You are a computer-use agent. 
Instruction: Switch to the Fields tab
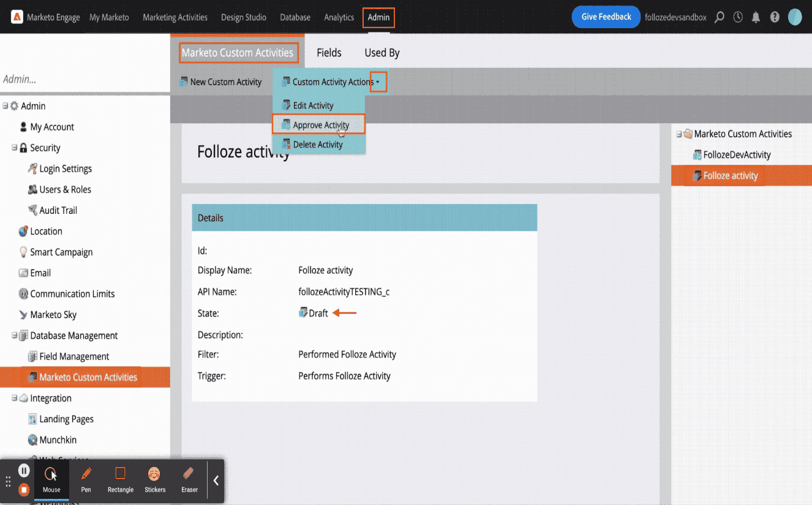pos(329,53)
